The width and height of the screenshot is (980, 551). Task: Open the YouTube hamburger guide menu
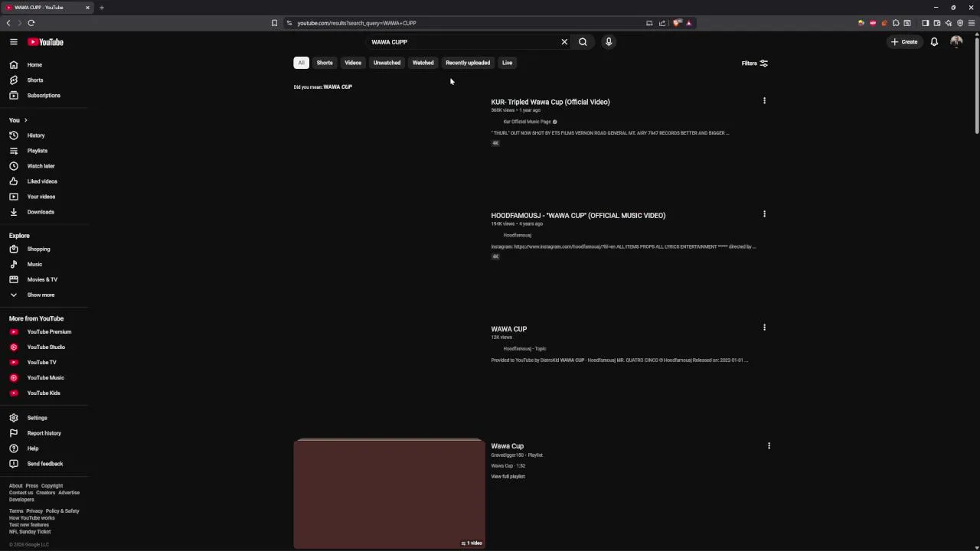(x=14, y=42)
